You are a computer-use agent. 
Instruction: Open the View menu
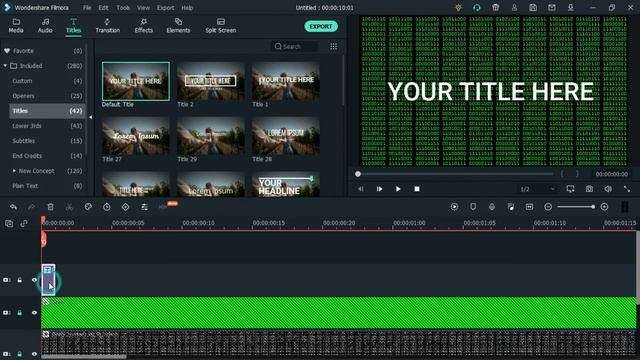click(143, 8)
